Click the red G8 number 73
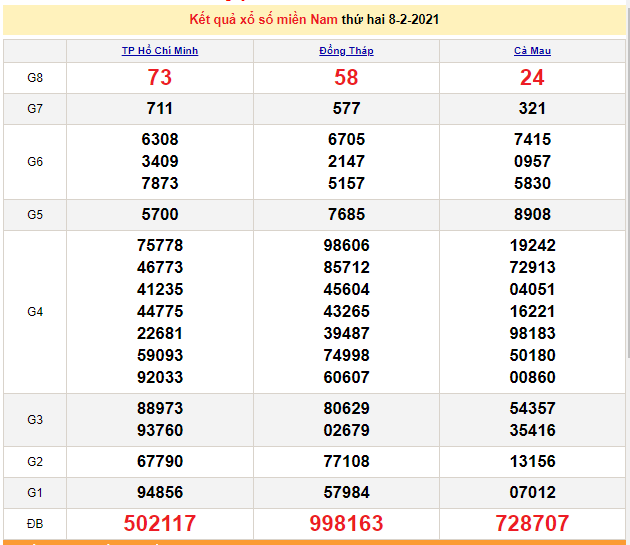This screenshot has width=630, height=545. coord(160,77)
